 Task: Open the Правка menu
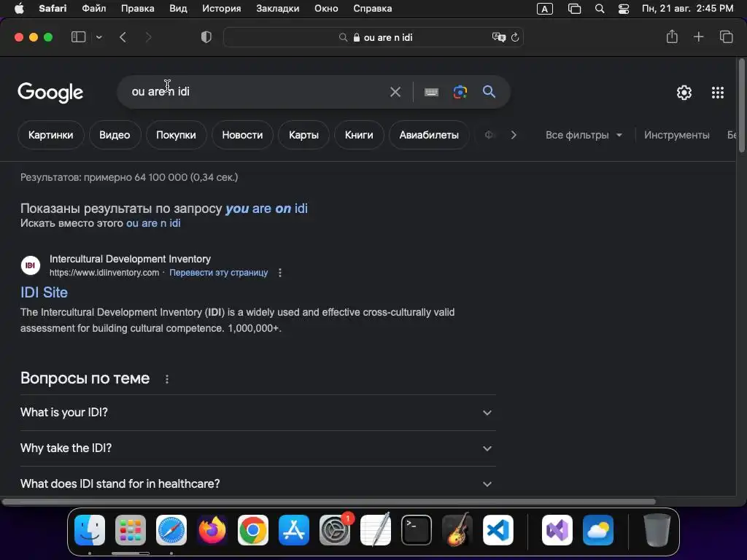coord(137,9)
